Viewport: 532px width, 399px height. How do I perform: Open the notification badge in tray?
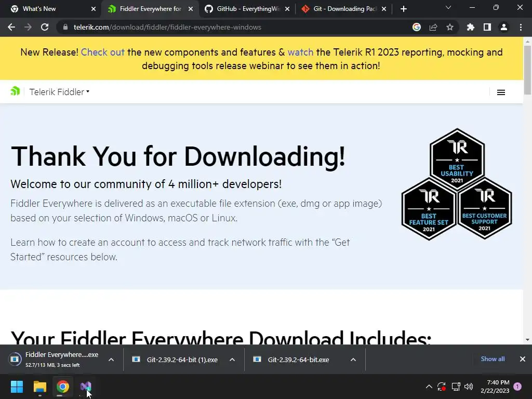(517, 387)
